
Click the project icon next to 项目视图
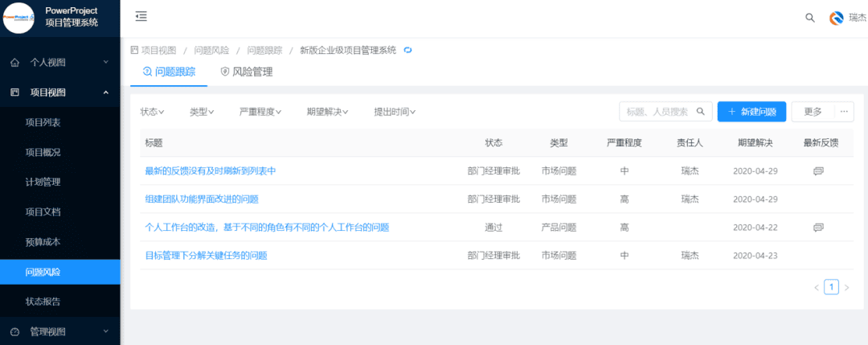15,92
